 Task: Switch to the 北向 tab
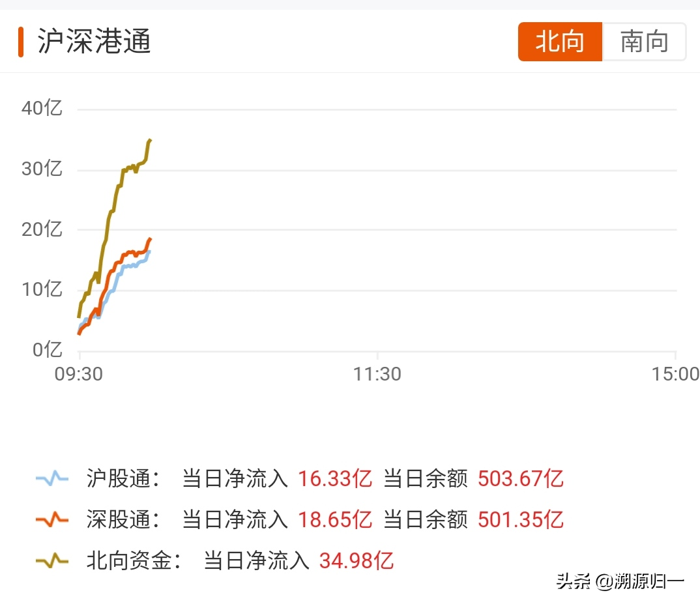click(x=560, y=42)
